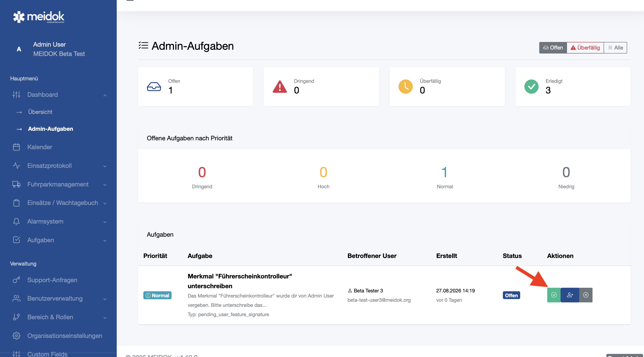
Task: Click the Einsätze / Wachtagebuch clipboard icon
Action: coord(16,203)
